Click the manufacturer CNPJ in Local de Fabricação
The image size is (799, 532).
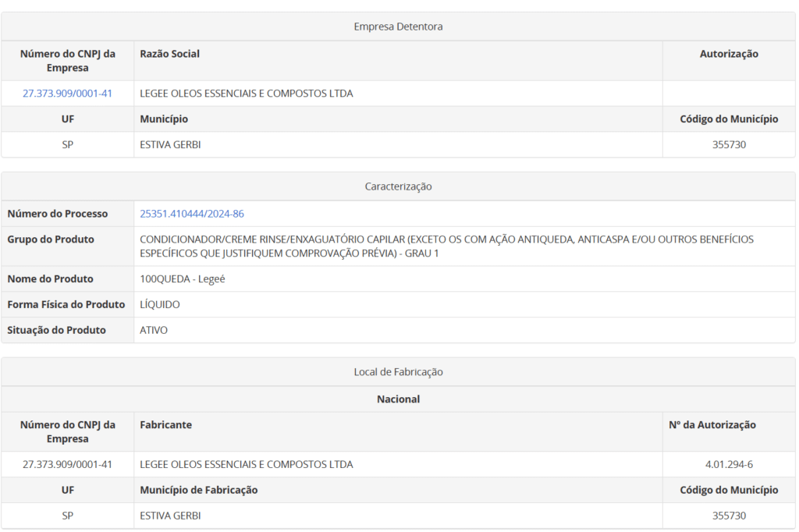67,465
